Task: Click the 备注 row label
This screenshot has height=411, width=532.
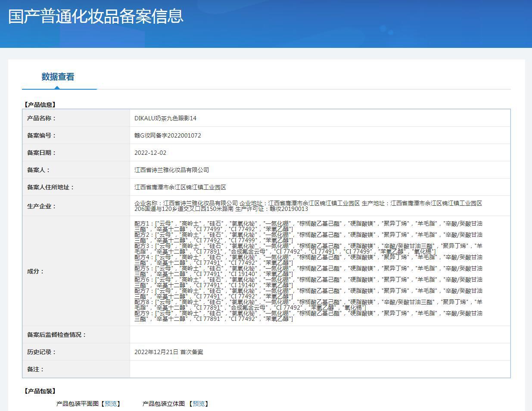Action: point(35,369)
